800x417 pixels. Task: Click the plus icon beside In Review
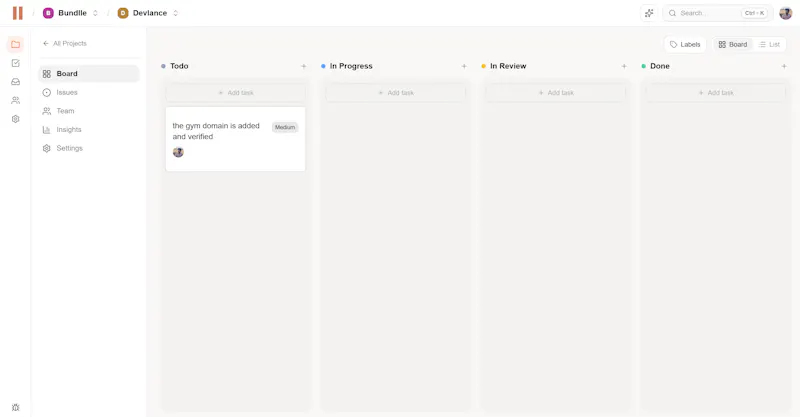(624, 66)
